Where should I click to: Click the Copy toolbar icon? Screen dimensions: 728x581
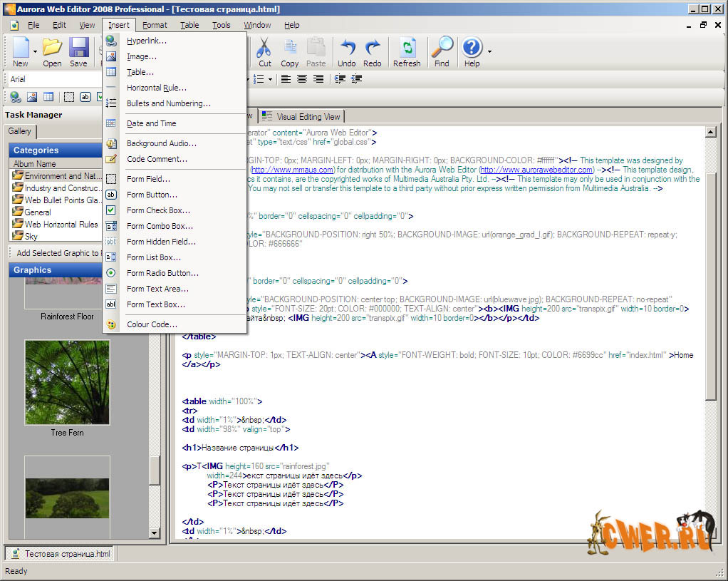pyautogui.click(x=290, y=52)
